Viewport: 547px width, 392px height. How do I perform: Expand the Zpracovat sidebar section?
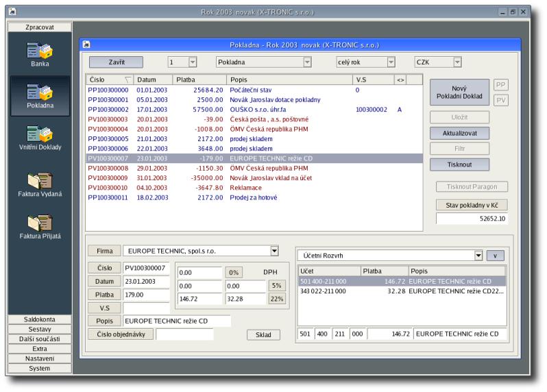pyautogui.click(x=40, y=27)
